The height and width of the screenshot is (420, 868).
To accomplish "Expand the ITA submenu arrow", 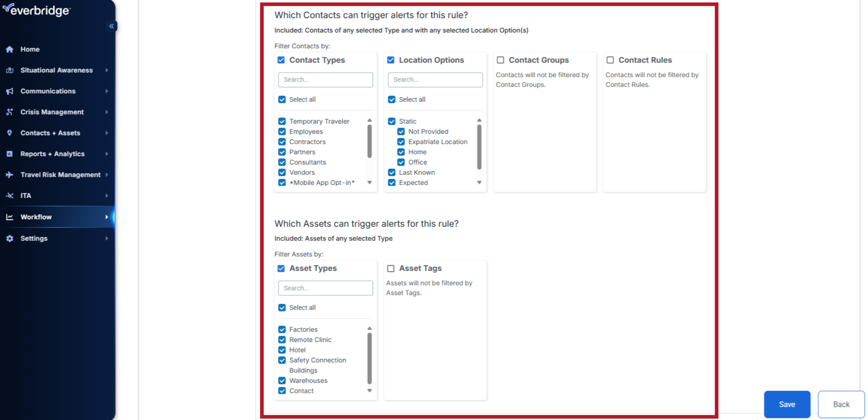I will [107, 196].
